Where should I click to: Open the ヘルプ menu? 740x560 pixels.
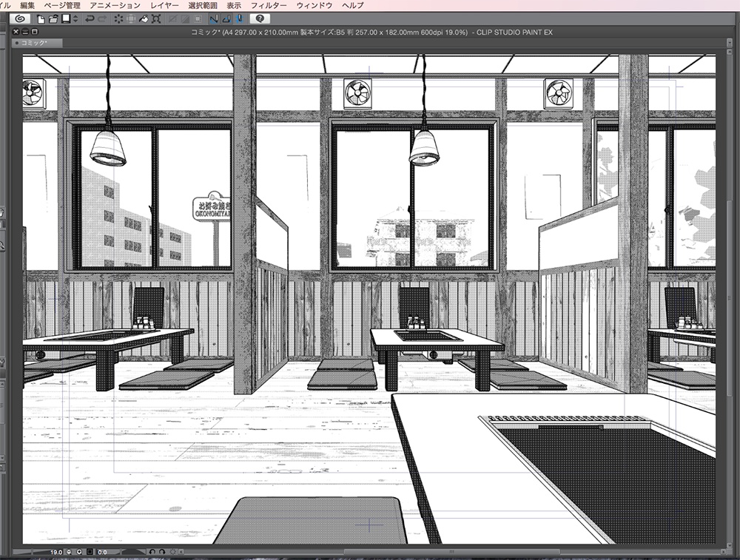click(352, 5)
